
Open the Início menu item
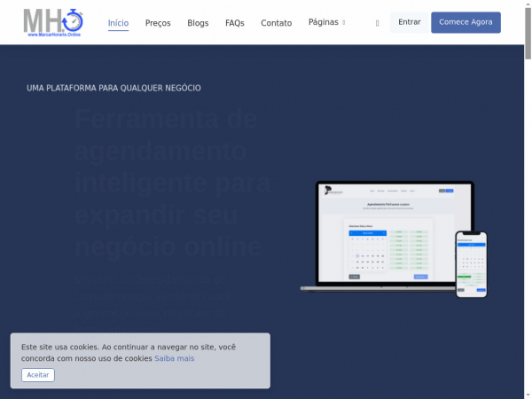coord(118,23)
